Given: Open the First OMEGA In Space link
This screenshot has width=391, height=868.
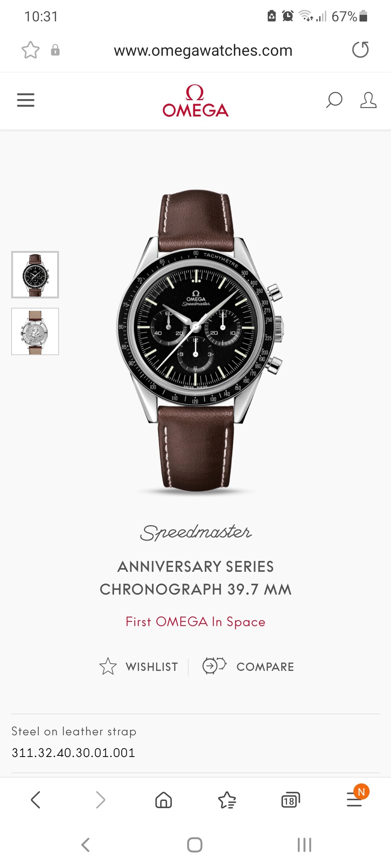Looking at the screenshot, I should click(195, 622).
